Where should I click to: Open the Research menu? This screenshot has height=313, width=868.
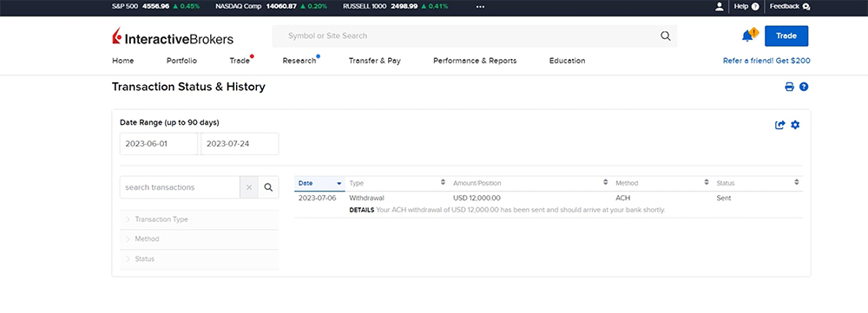pyautogui.click(x=299, y=61)
